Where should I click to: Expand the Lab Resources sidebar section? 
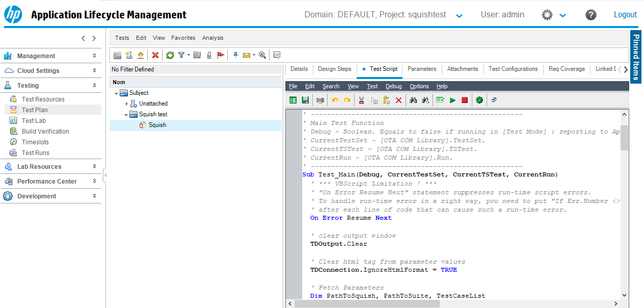pyautogui.click(x=94, y=167)
